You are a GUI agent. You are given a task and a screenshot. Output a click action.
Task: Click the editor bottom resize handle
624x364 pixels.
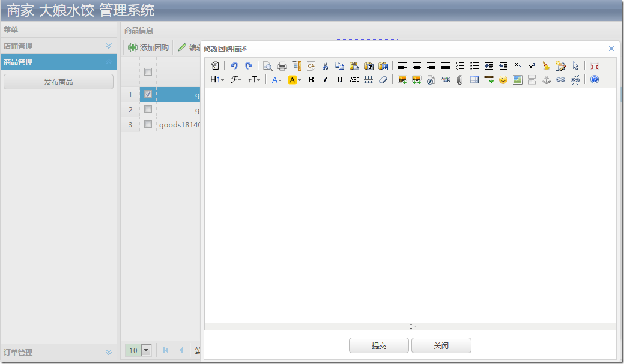click(411, 327)
